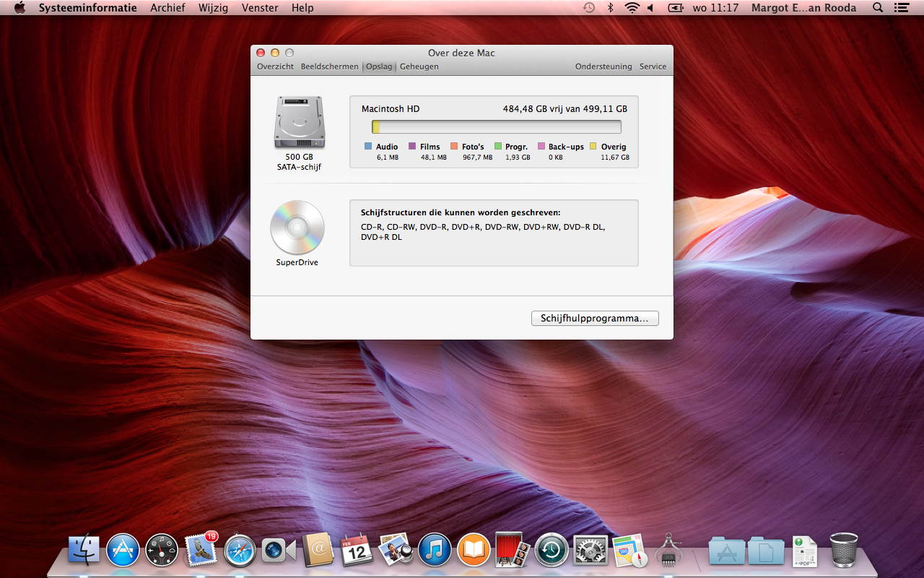The height and width of the screenshot is (578, 924).
Task: Click System Information chip icon in dock
Action: pyautogui.click(x=668, y=551)
